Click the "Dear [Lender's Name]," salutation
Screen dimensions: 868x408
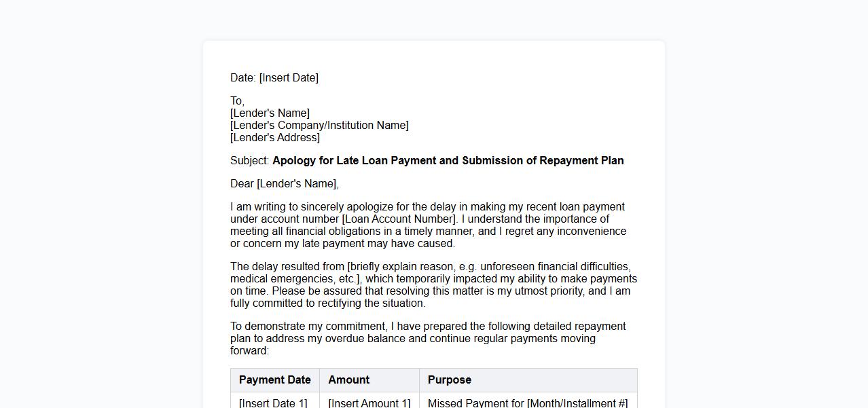point(284,184)
